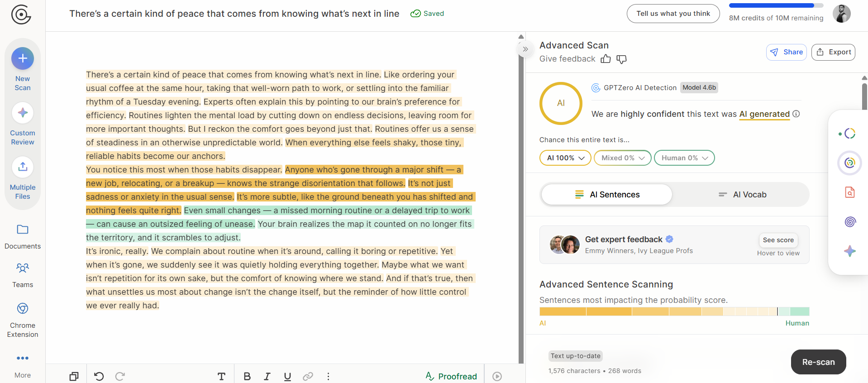Collapse the scan panel with double chevron

pyautogui.click(x=525, y=49)
